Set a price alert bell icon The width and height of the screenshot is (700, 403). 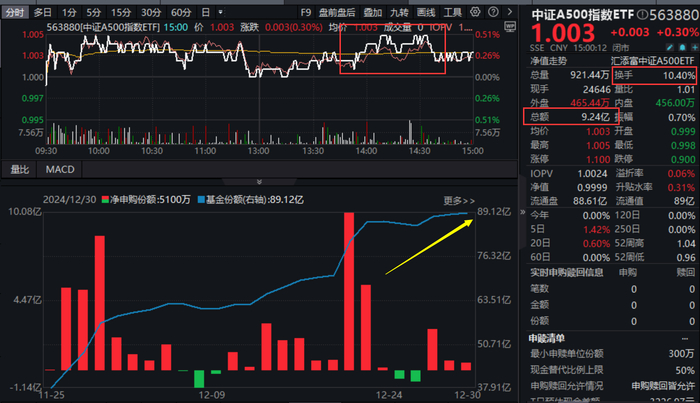(682, 47)
